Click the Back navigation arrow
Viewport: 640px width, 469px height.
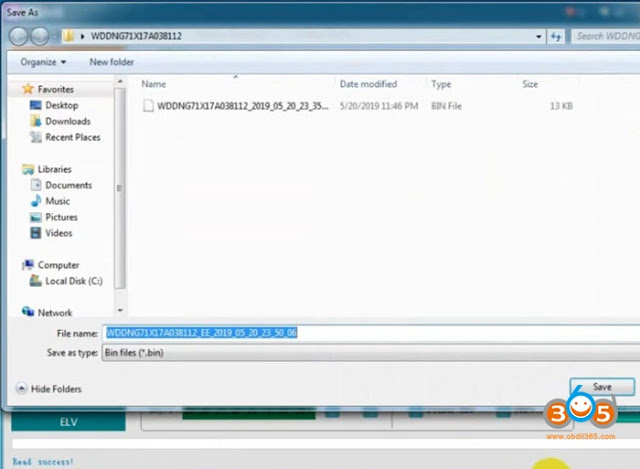18,36
